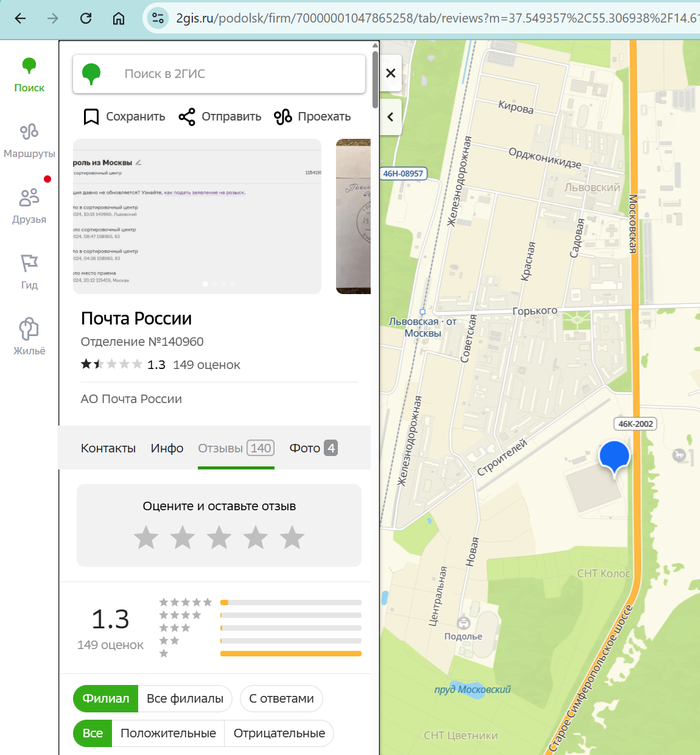700x755 pixels.
Task: Open the АО Почта России organization link
Action: click(x=131, y=399)
